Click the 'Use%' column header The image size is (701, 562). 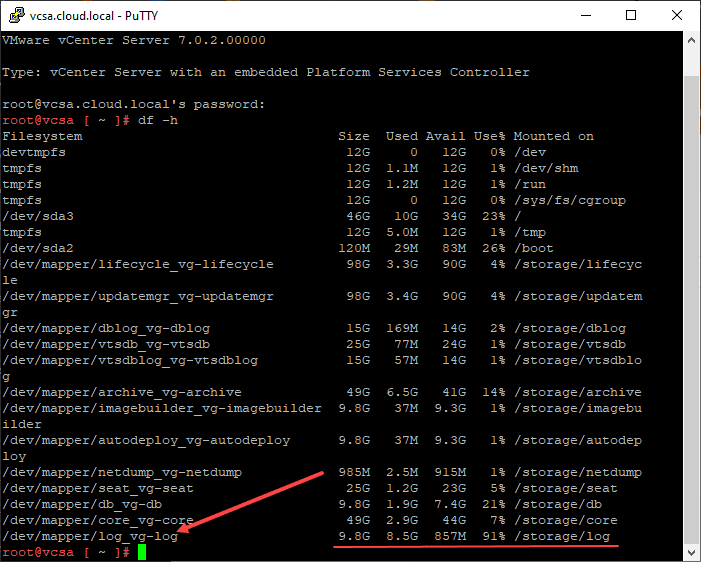pyautogui.click(x=490, y=136)
